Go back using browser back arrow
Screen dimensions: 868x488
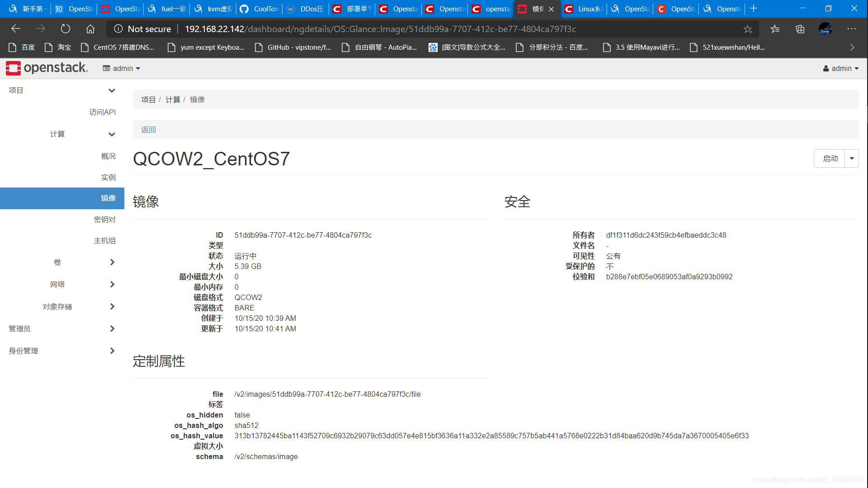[x=16, y=29]
